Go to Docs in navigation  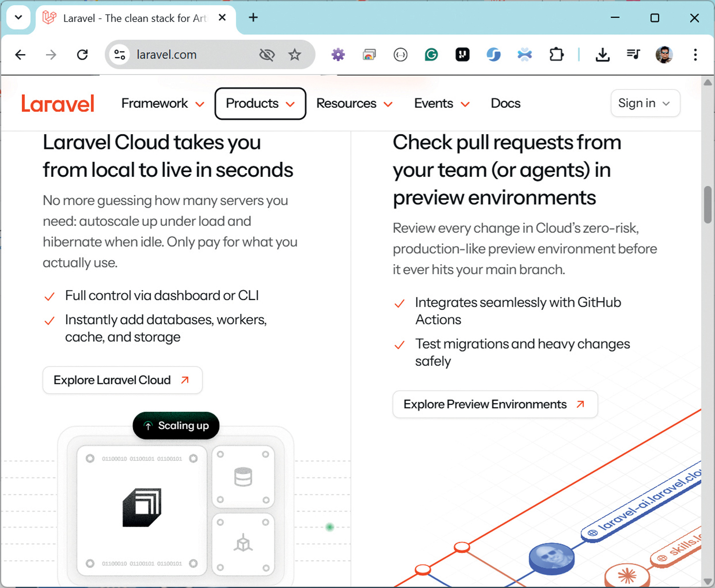tap(505, 103)
